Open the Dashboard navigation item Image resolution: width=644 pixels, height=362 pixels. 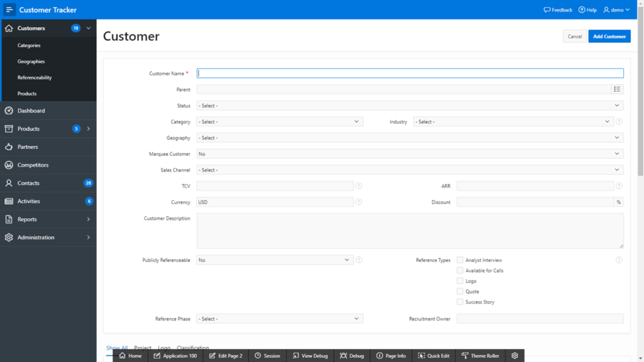48,111
